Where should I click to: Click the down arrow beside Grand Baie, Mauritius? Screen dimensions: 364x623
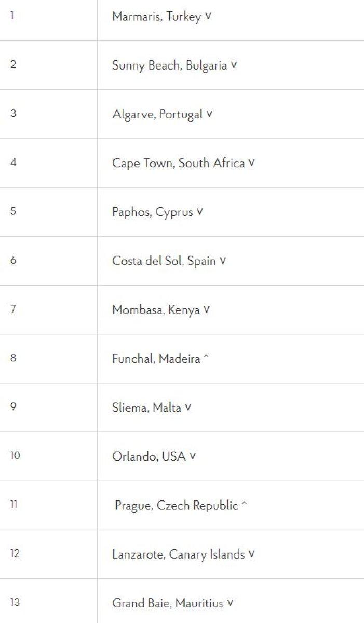pos(230,603)
